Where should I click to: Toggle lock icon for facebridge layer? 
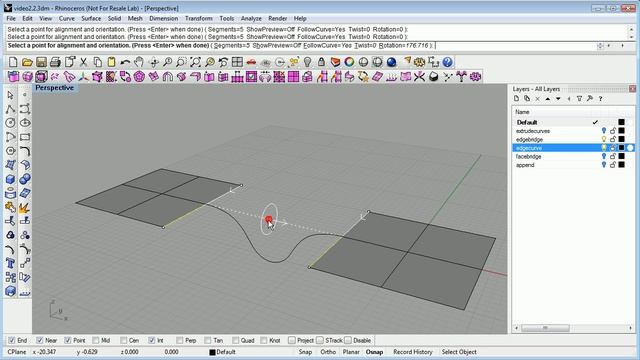click(613, 157)
